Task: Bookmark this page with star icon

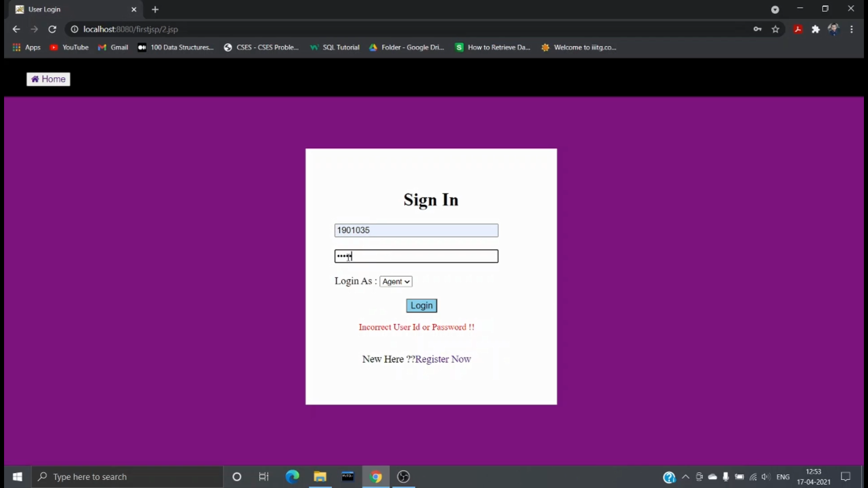Action: 776,29
